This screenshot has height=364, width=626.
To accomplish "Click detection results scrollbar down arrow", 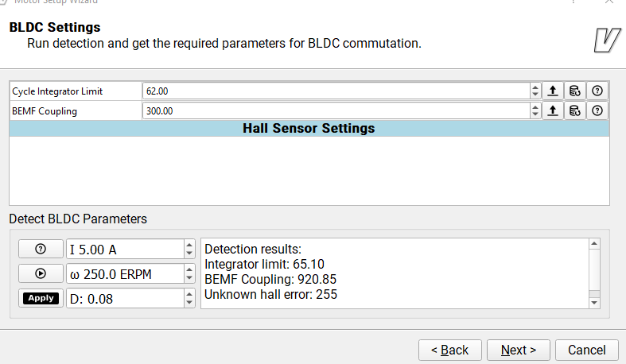I will (x=594, y=303).
